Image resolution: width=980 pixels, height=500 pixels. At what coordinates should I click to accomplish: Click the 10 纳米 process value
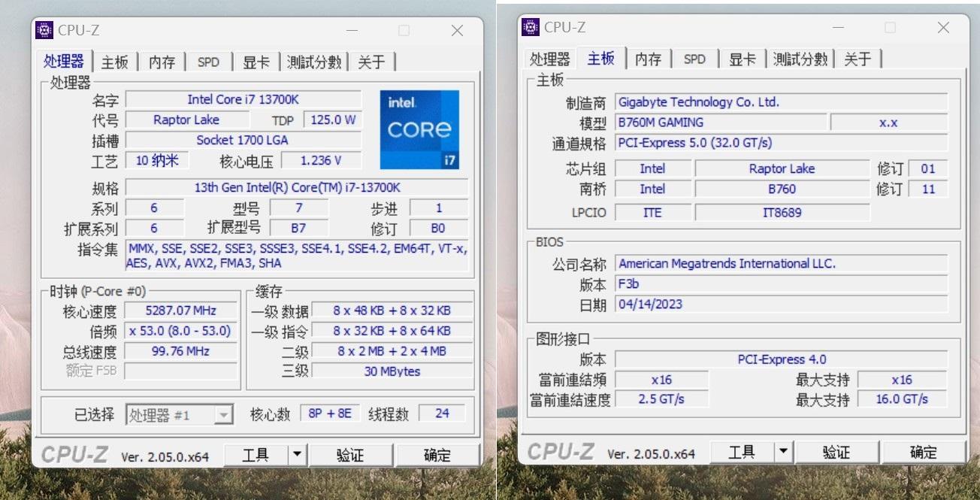156,160
